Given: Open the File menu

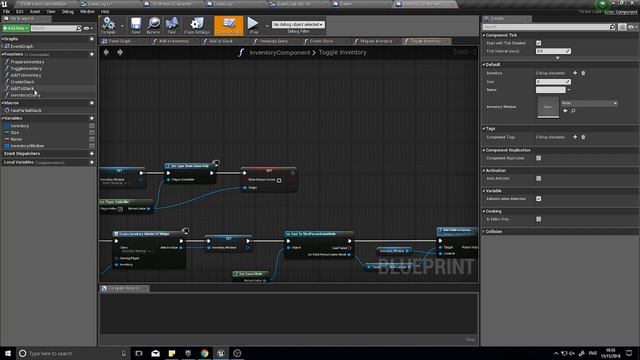Looking at the screenshot, I should pos(6,11).
